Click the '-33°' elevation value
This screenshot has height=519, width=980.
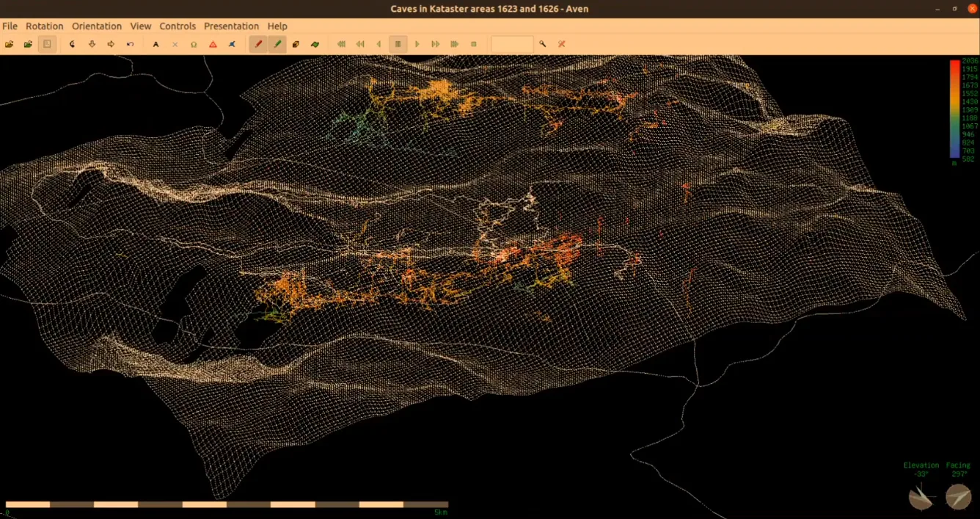point(921,474)
